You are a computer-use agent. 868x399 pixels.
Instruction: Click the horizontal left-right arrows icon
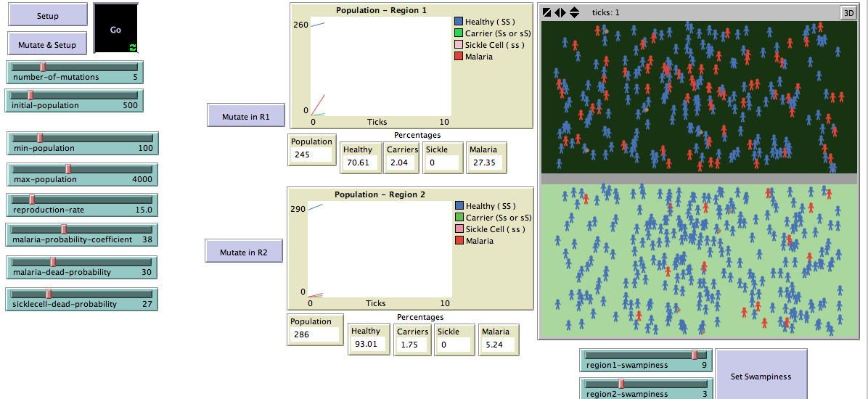tap(560, 13)
